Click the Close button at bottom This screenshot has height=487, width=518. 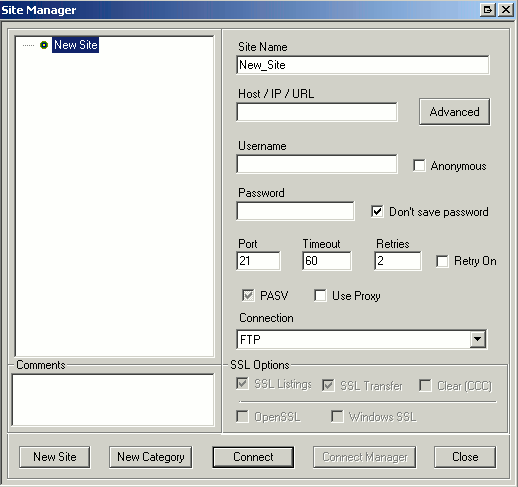click(465, 457)
